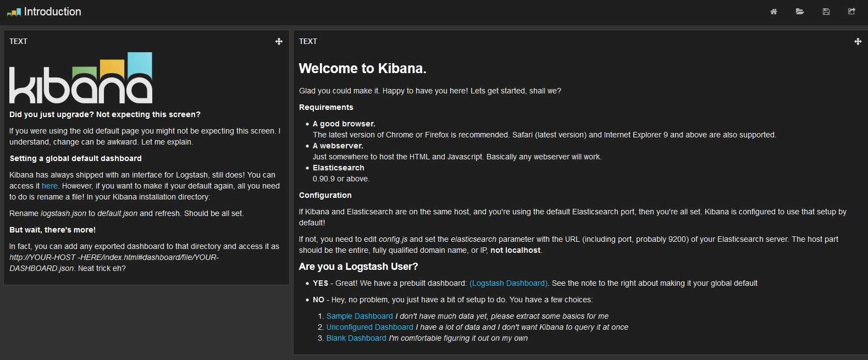This screenshot has height=360, width=868.
Task: Click the 'Are you a Logstash User?' heading
Action: 358,267
